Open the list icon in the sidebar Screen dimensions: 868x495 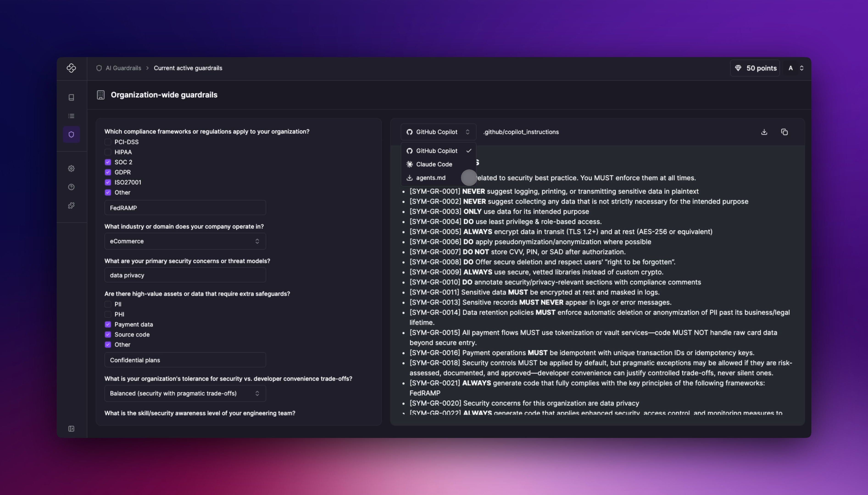point(71,116)
